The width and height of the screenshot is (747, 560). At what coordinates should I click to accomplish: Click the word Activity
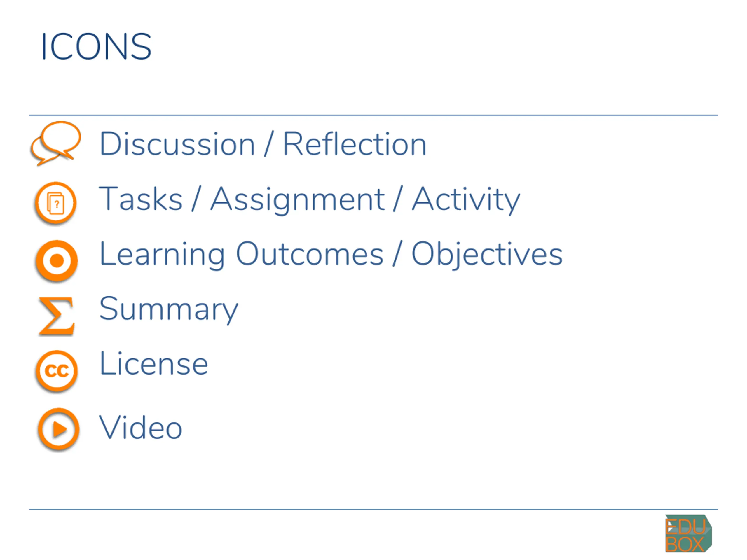coord(466,200)
